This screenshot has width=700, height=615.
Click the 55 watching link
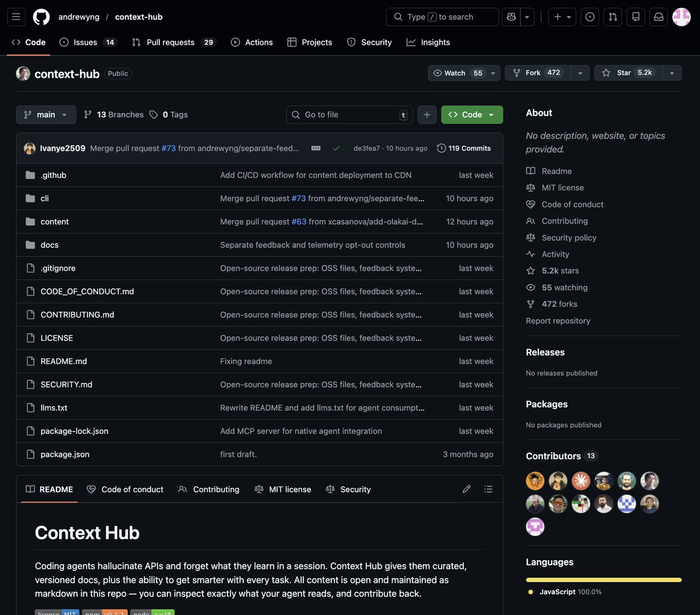click(x=557, y=287)
